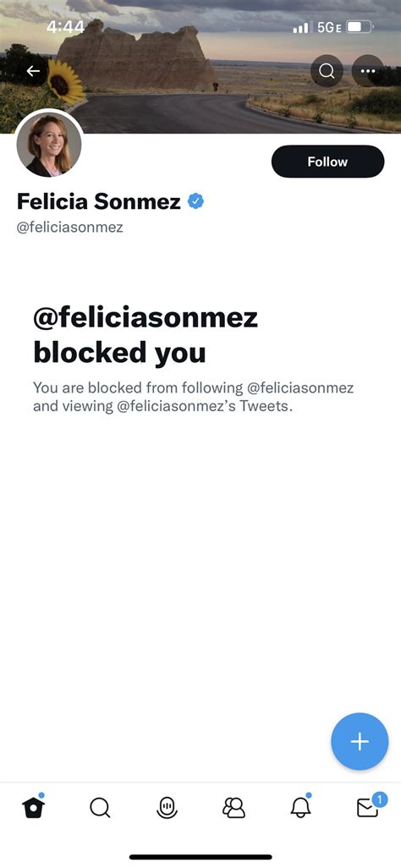This screenshot has height=868, width=401.
Task: Go to the Home tab
Action: coord(34,808)
